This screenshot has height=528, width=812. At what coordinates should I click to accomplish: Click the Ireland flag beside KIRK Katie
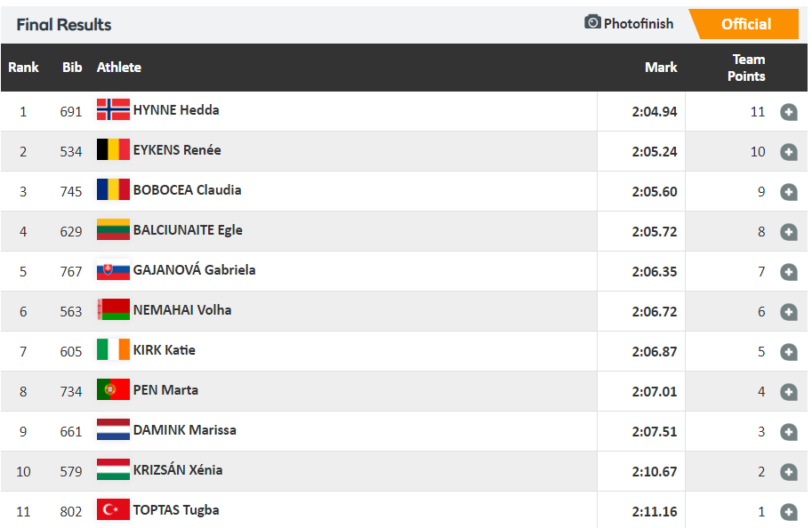[x=113, y=350]
